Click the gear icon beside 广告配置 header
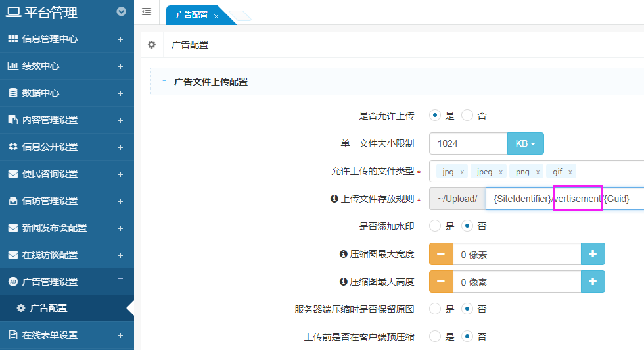This screenshot has height=350, width=644. click(152, 45)
